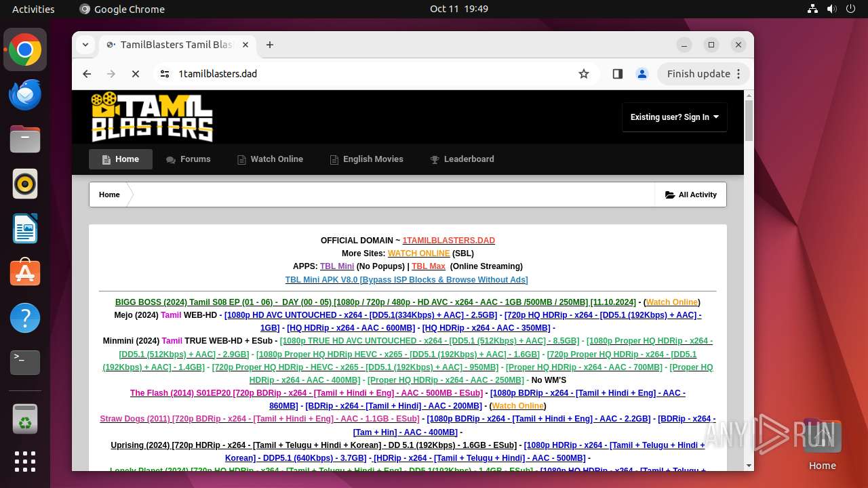
Task: Open a new browser tab
Action: [x=270, y=45]
